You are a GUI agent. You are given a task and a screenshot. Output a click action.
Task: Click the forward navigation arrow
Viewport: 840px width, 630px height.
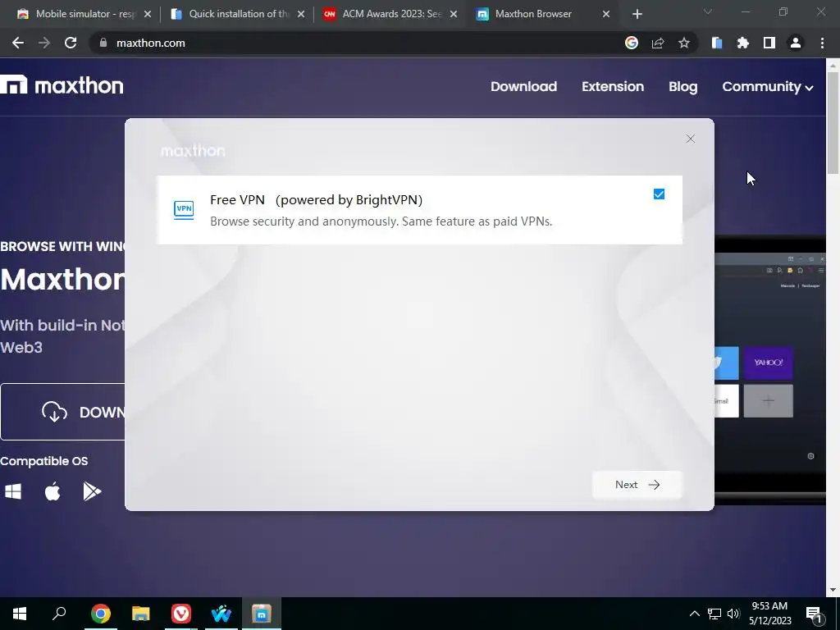tap(44, 43)
